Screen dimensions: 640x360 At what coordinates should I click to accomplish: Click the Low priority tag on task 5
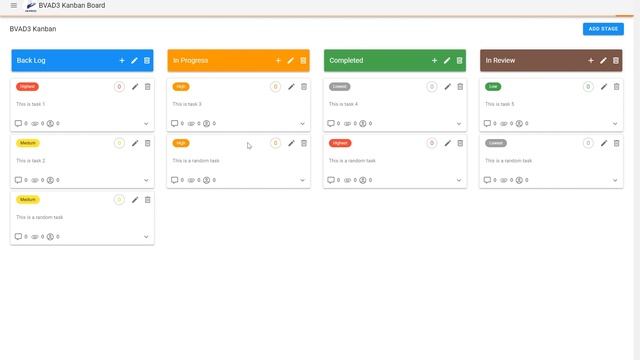[x=493, y=87]
